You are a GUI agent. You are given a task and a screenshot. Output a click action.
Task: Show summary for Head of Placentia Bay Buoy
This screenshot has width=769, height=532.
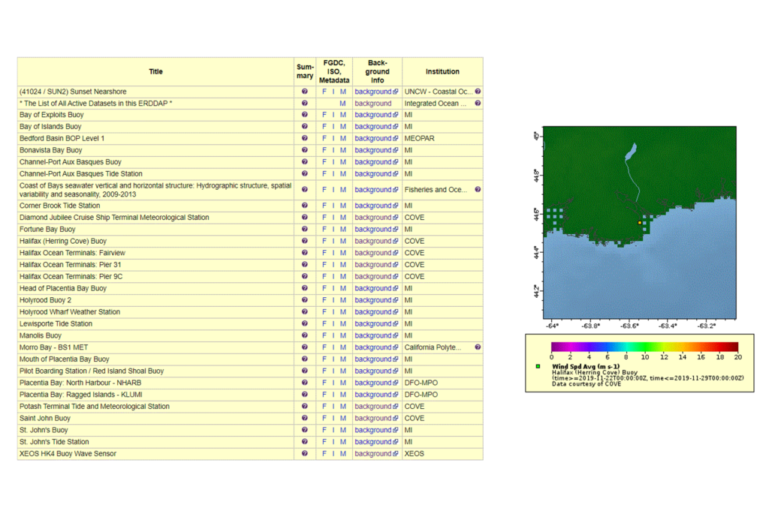305,289
